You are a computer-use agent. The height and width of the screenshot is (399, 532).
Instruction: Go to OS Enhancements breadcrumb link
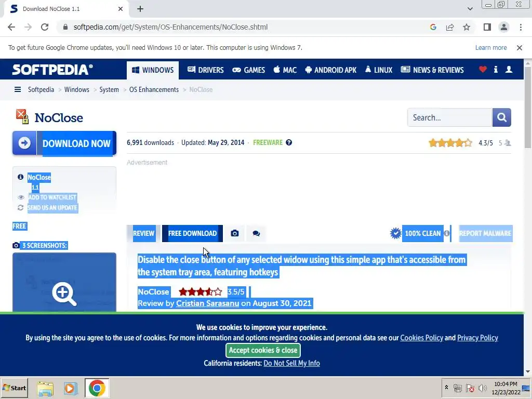point(154,89)
